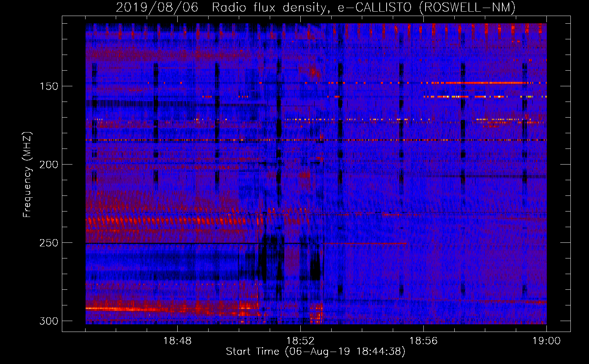
Task: Click the date '2019/08/06' in the title
Action: click(157, 7)
